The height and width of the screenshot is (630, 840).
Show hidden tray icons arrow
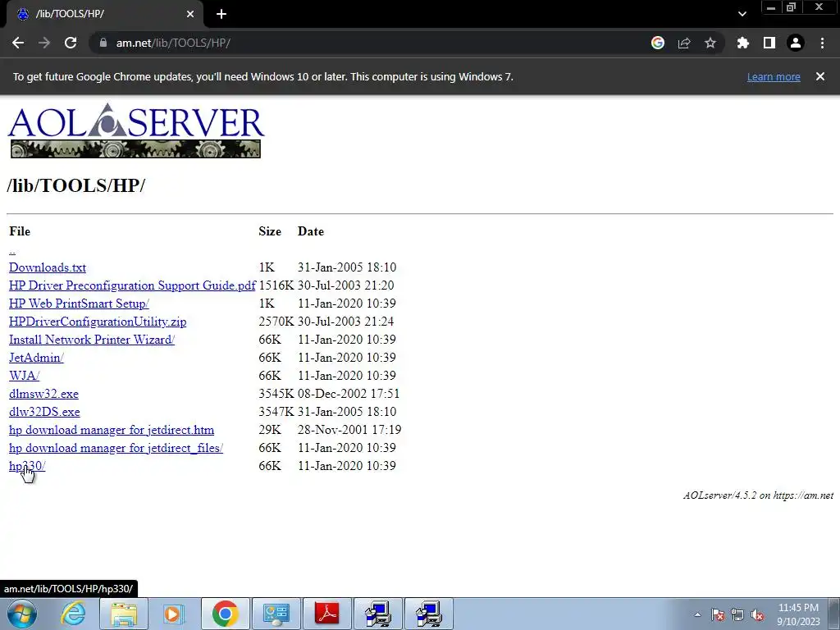(697, 614)
